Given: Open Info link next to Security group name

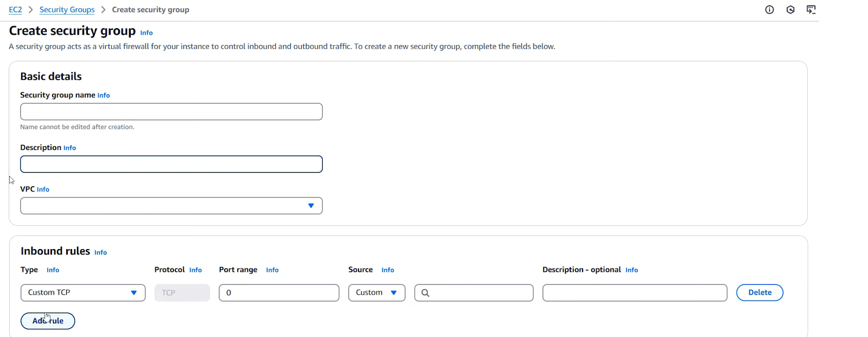Looking at the screenshot, I should (104, 96).
